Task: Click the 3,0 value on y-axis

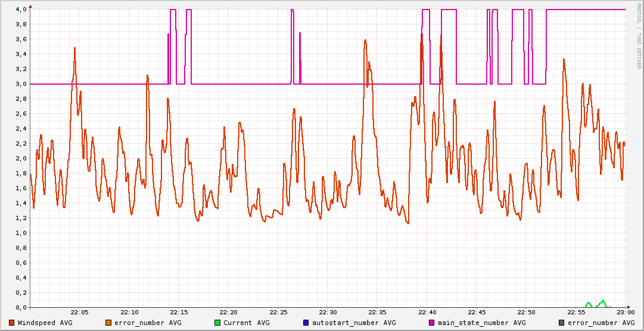Action: point(21,84)
